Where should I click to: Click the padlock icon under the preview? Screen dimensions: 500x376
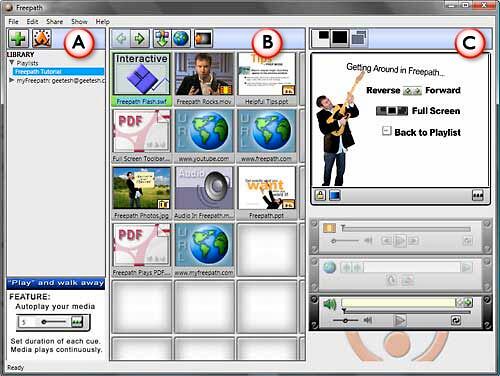click(x=320, y=195)
